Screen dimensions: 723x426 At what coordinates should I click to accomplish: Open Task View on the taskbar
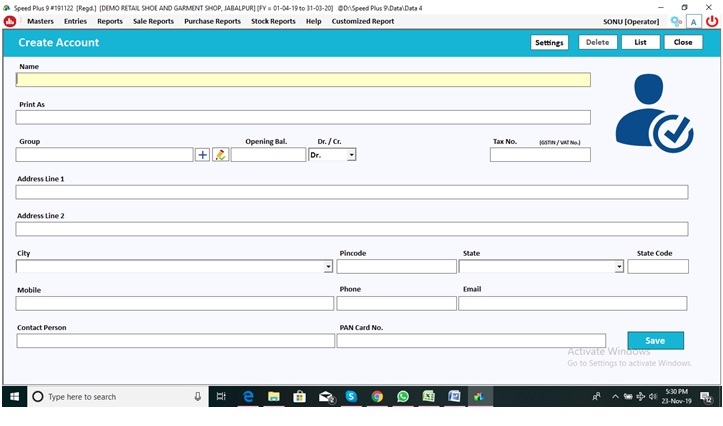221,396
